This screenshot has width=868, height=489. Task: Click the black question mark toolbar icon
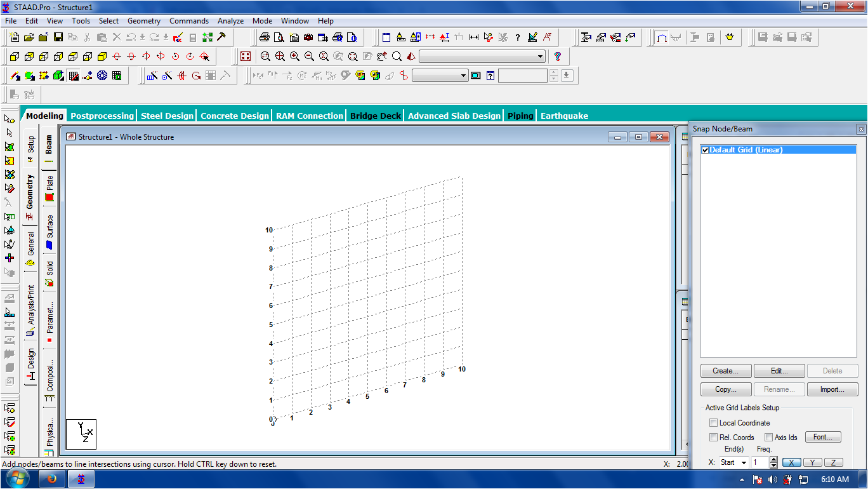pos(518,37)
